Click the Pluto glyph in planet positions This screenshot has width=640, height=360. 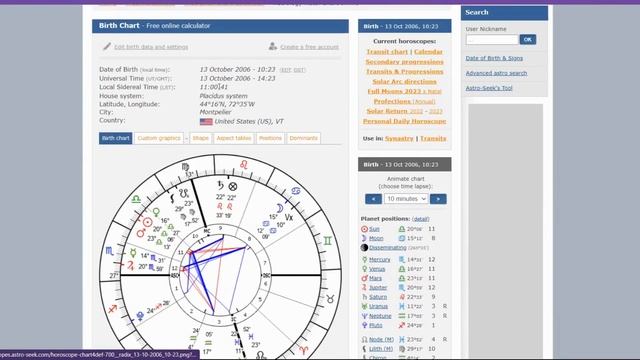coord(364,325)
